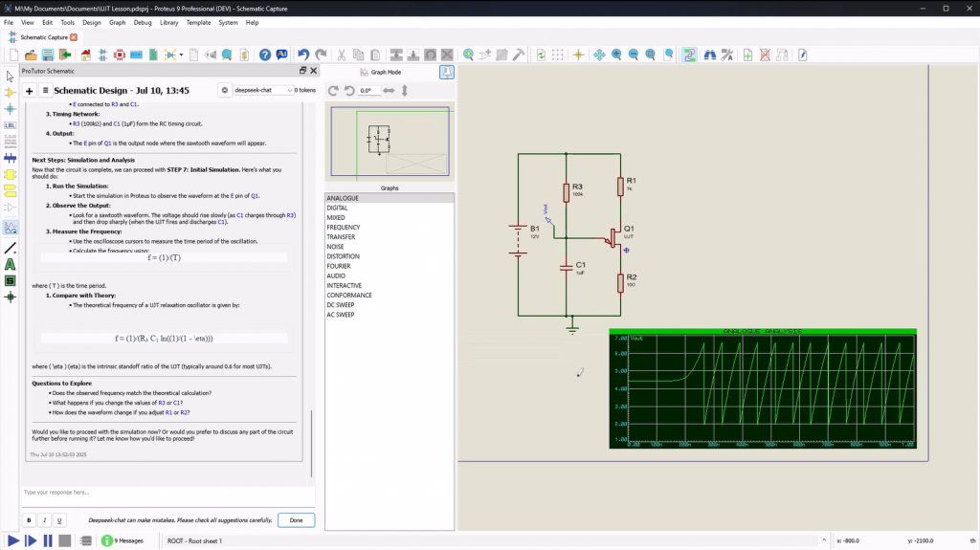Select the 2D Text tool
980x550 pixels.
[x=11, y=264]
